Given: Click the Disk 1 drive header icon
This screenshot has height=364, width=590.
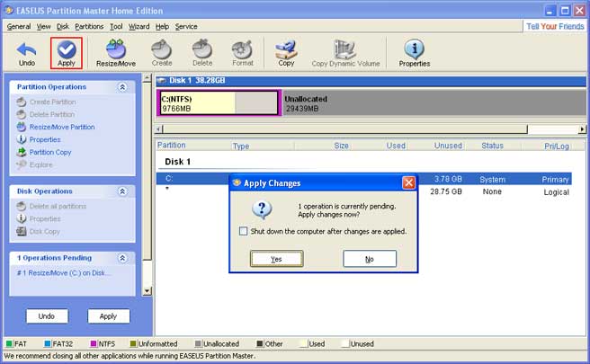Looking at the screenshot, I should pos(162,81).
